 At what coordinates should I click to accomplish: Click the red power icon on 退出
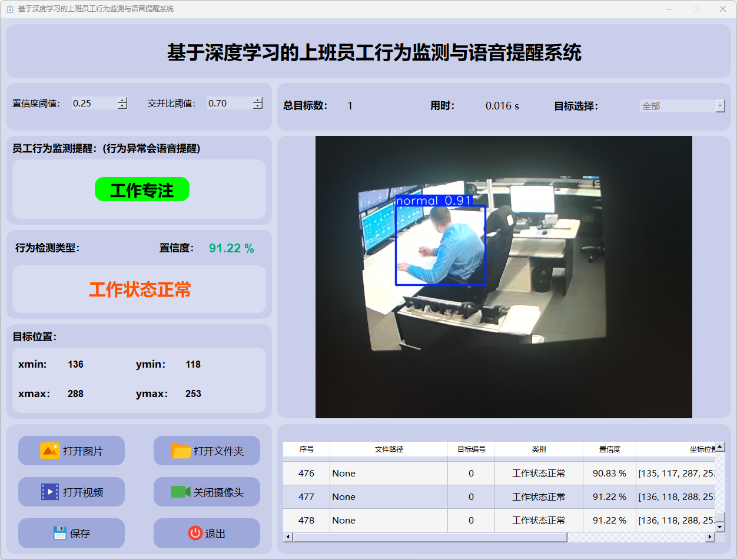(x=195, y=533)
